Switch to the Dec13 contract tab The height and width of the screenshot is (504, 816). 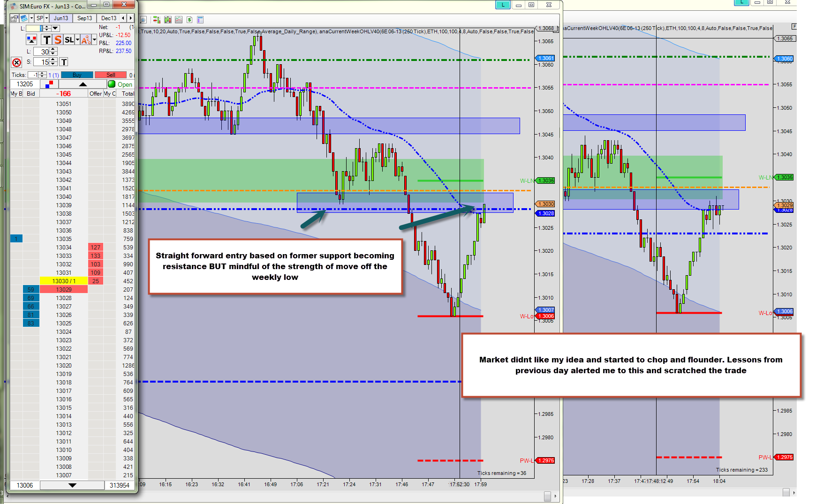click(x=109, y=18)
